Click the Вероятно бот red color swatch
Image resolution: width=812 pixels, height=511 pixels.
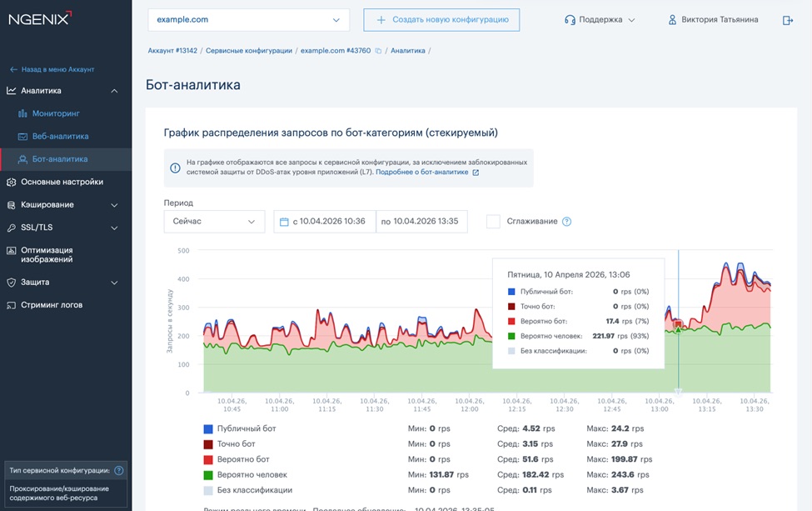pyautogui.click(x=208, y=459)
